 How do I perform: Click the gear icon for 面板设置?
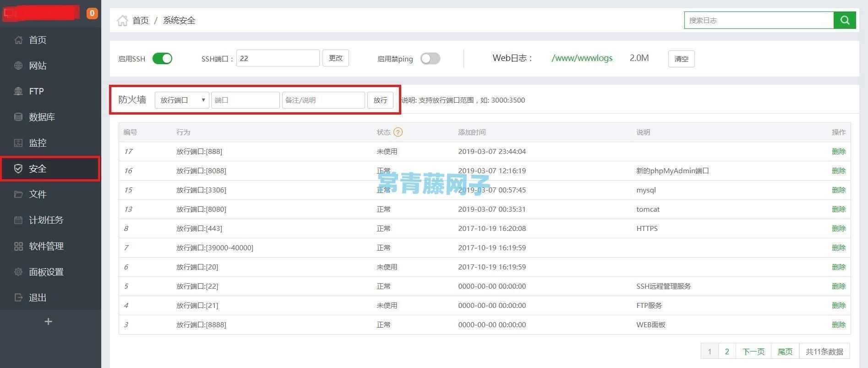coord(18,272)
